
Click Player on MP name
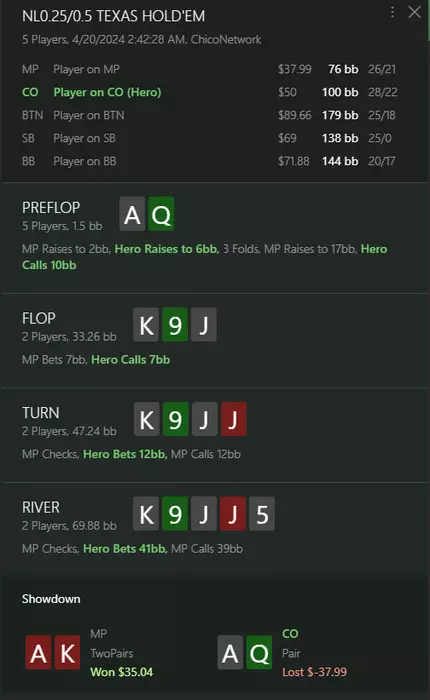pyautogui.click(x=86, y=69)
